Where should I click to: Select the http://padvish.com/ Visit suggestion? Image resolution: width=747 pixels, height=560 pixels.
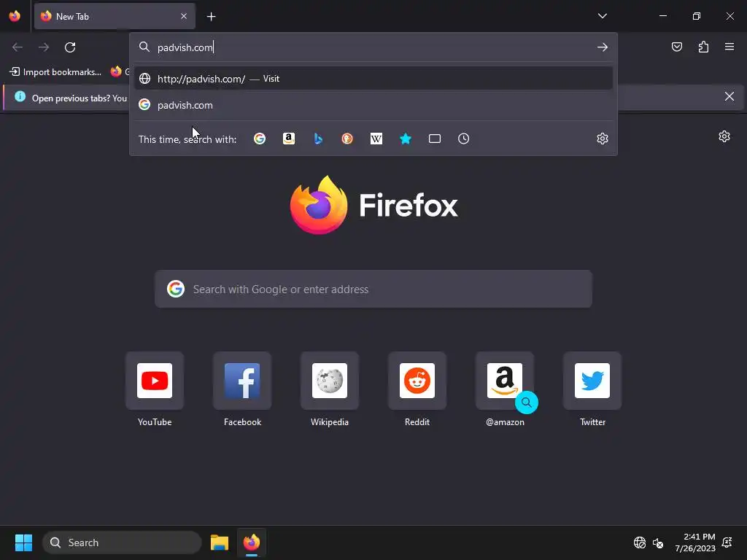[373, 79]
